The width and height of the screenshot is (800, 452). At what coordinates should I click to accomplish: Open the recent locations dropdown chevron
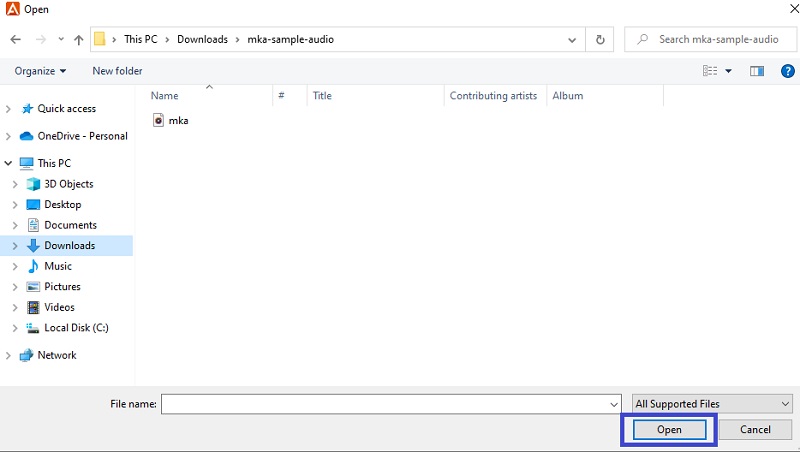click(61, 39)
